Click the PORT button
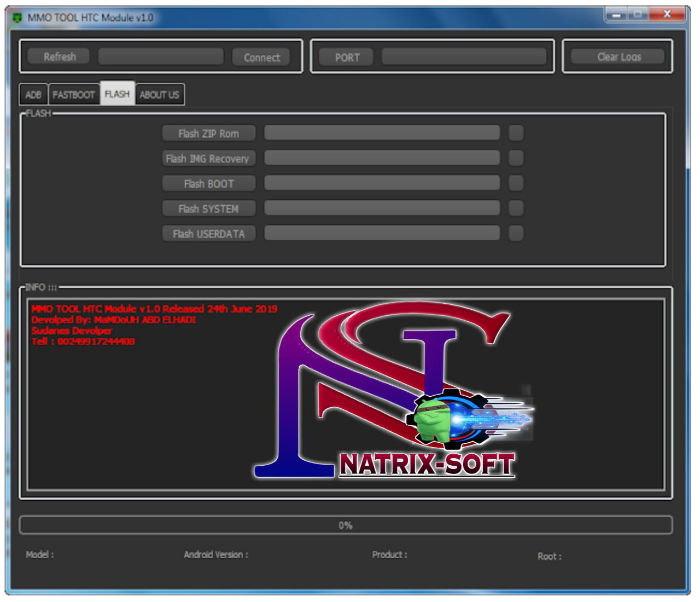Screen dimensions: 700x602 [347, 57]
